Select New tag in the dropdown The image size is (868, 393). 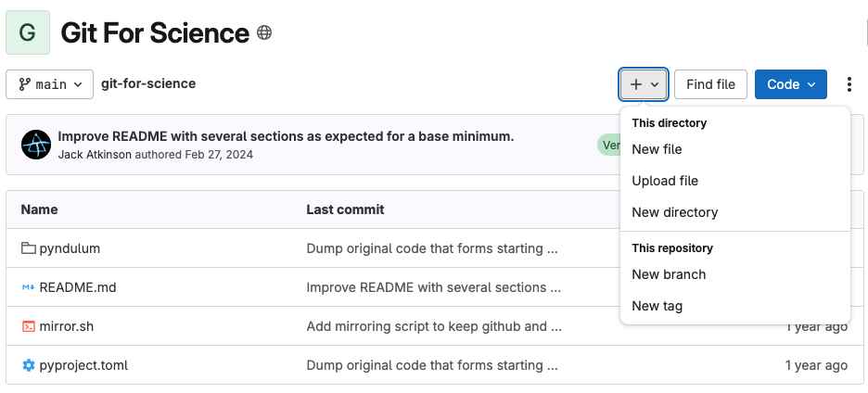tap(657, 306)
